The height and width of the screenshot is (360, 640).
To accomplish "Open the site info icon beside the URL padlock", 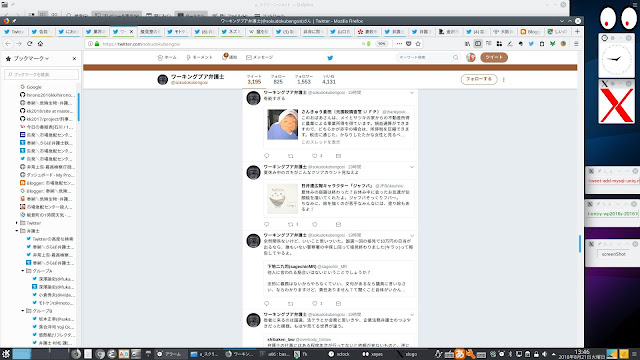I will [90, 44].
